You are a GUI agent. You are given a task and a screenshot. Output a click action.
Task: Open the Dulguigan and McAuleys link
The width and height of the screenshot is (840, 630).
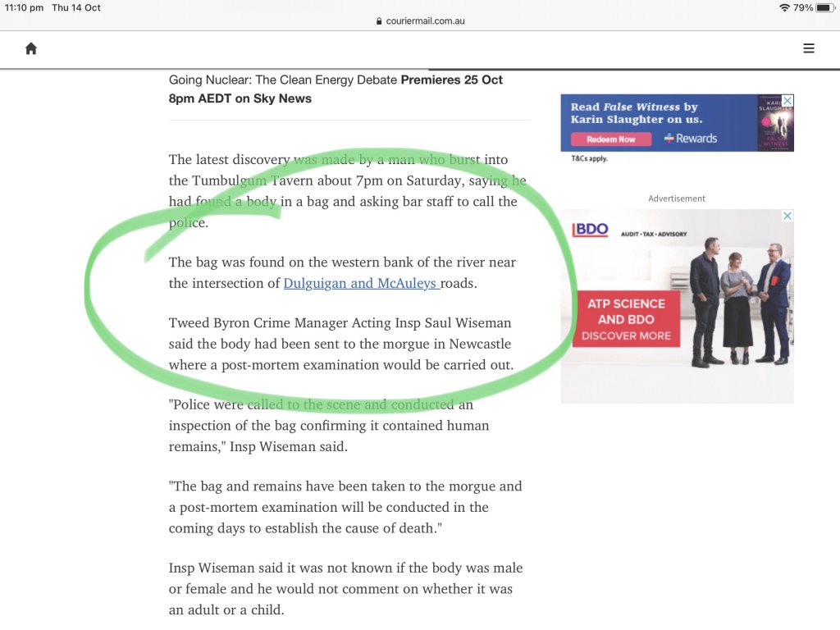pos(361,284)
